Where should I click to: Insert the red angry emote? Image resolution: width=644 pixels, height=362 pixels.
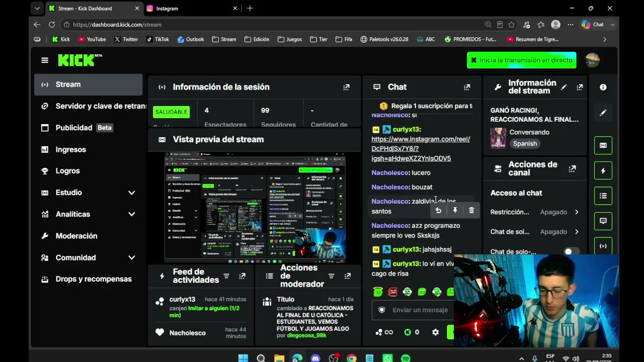(392, 292)
